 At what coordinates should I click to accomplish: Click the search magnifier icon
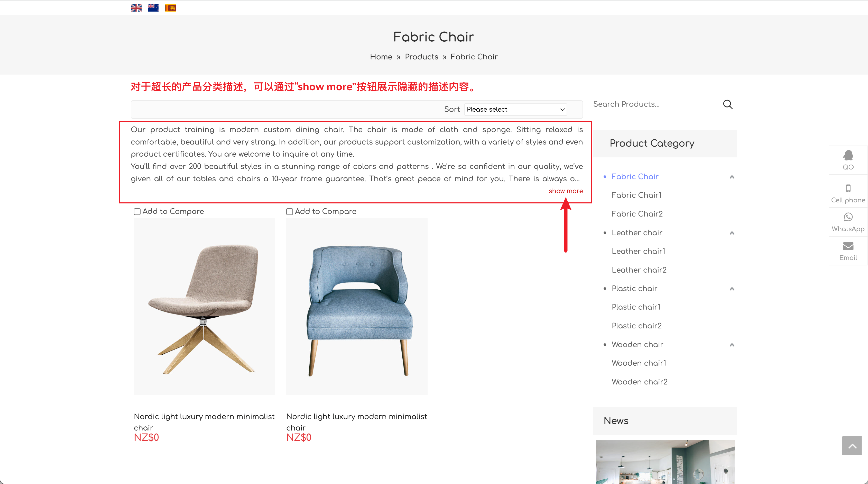pos(728,104)
